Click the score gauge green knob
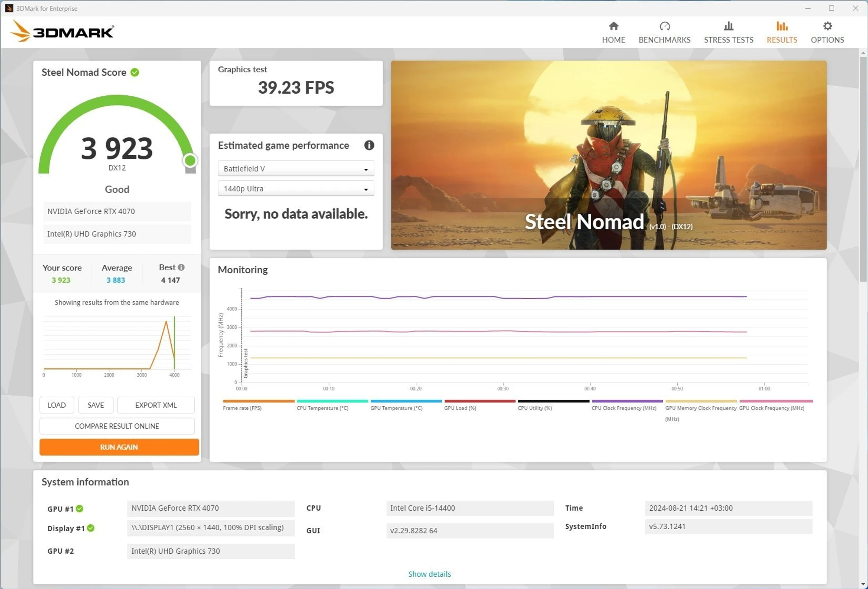This screenshot has height=589, width=868. [x=190, y=160]
